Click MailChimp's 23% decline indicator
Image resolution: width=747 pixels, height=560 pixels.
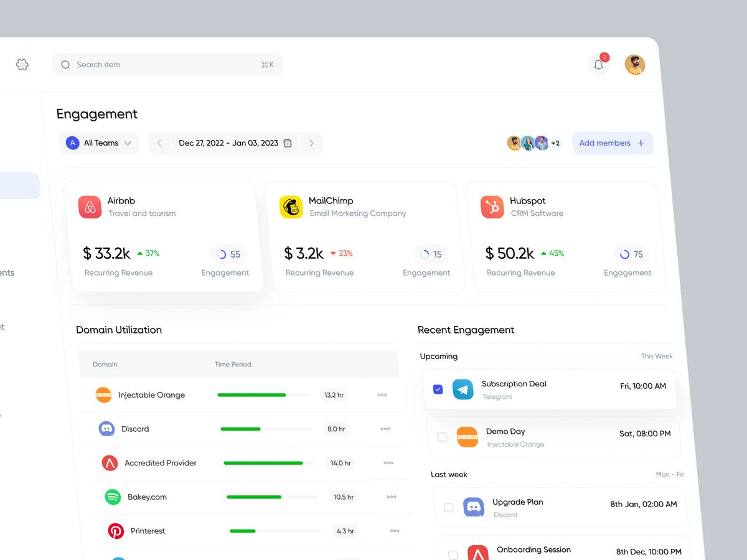[341, 253]
